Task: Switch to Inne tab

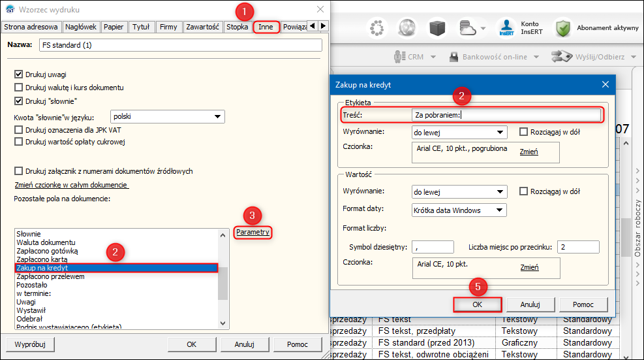Action: (266, 27)
